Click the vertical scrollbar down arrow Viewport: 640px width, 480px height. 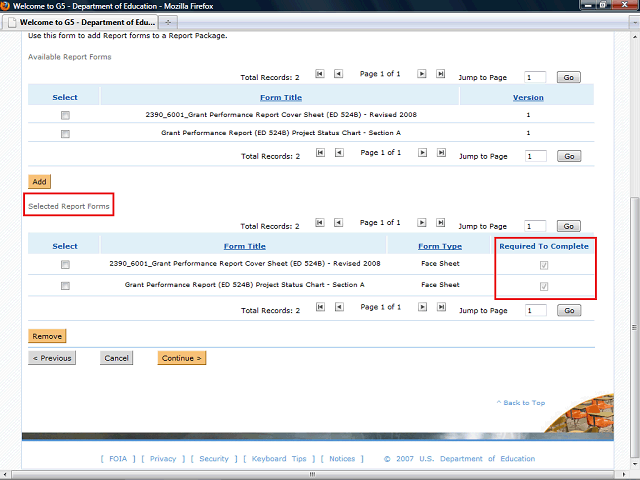pos(634,464)
